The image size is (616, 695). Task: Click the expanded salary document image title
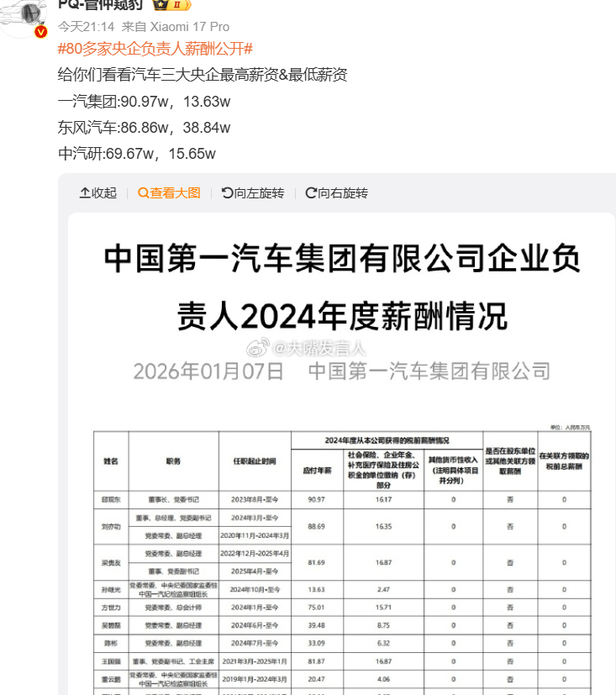point(342,287)
